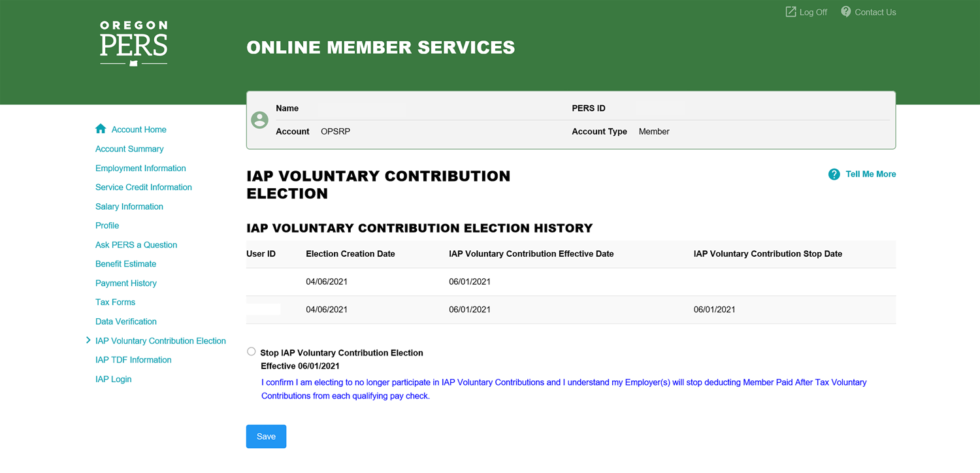
Task: Click the Account Home house icon
Action: pyautogui.click(x=101, y=129)
